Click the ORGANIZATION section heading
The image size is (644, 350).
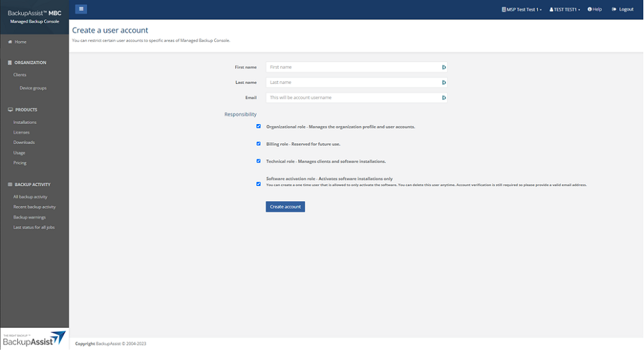point(30,63)
